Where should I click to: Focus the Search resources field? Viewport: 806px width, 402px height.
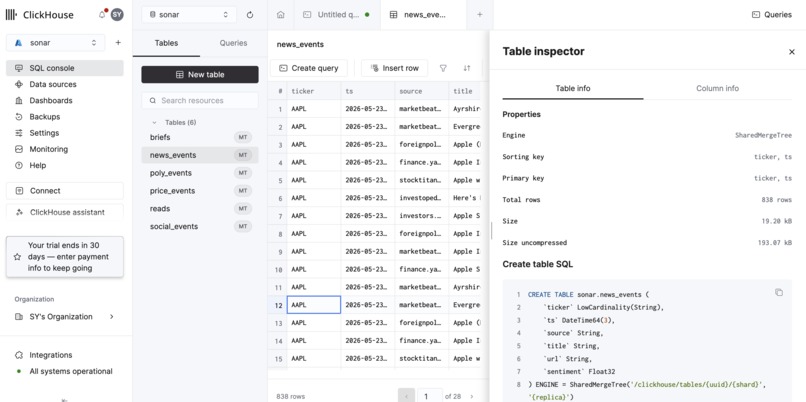click(200, 101)
